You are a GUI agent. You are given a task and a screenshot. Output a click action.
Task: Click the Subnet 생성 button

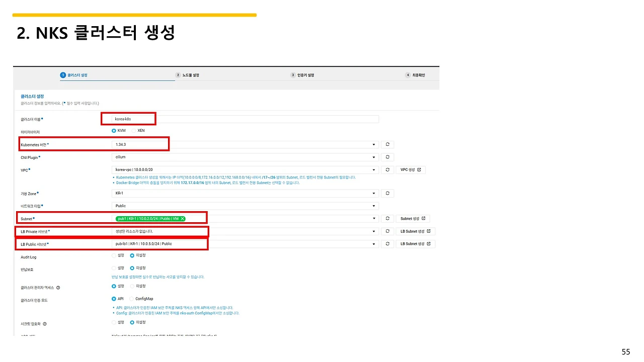pos(413,219)
